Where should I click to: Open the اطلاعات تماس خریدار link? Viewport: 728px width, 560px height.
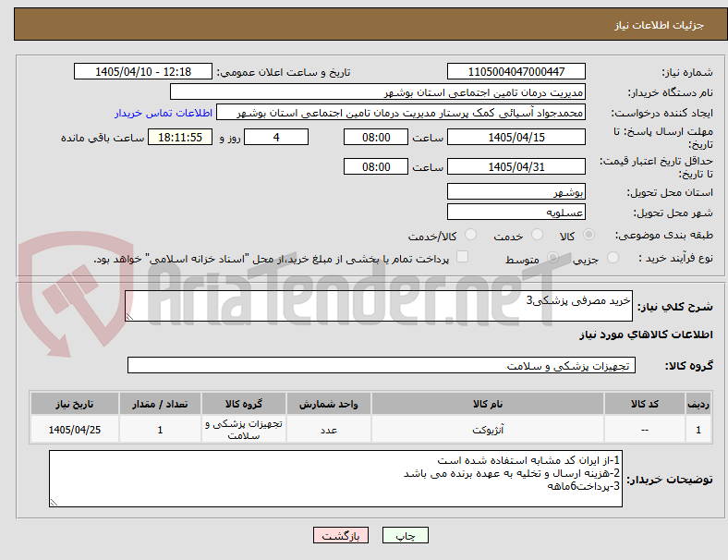[x=164, y=113]
